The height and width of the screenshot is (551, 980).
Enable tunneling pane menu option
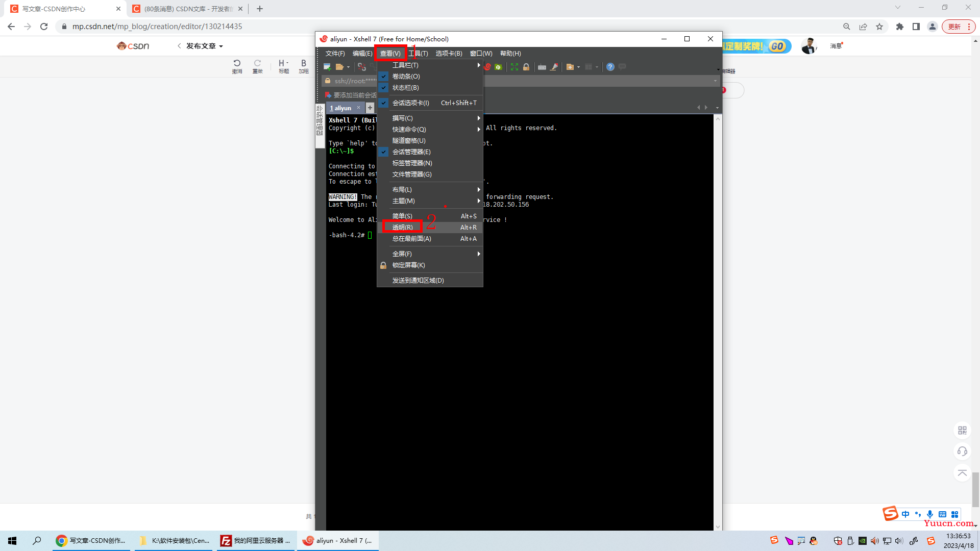point(430,141)
